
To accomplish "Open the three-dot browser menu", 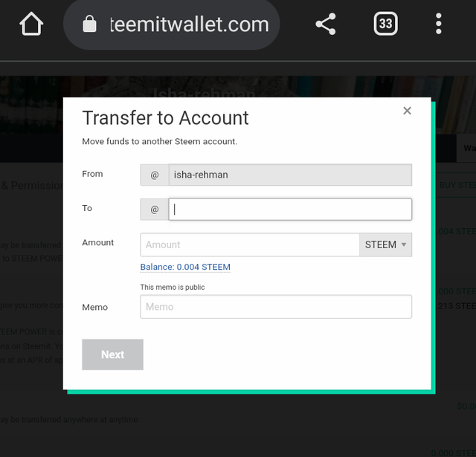I will pos(438,24).
